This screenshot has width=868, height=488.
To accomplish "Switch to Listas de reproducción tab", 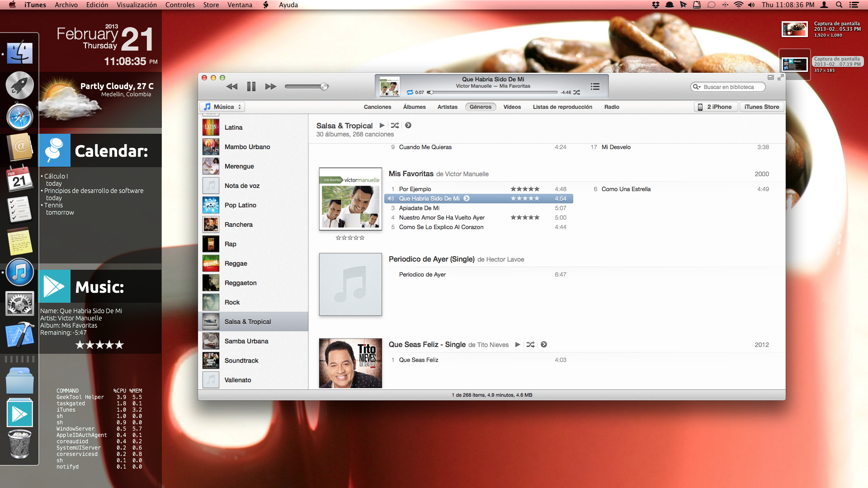I will [x=562, y=107].
